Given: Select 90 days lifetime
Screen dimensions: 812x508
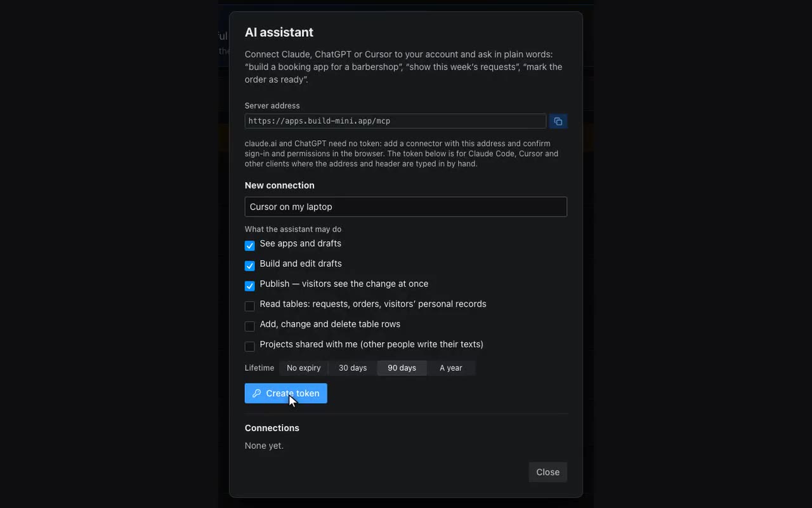Looking at the screenshot, I should pyautogui.click(x=402, y=368).
